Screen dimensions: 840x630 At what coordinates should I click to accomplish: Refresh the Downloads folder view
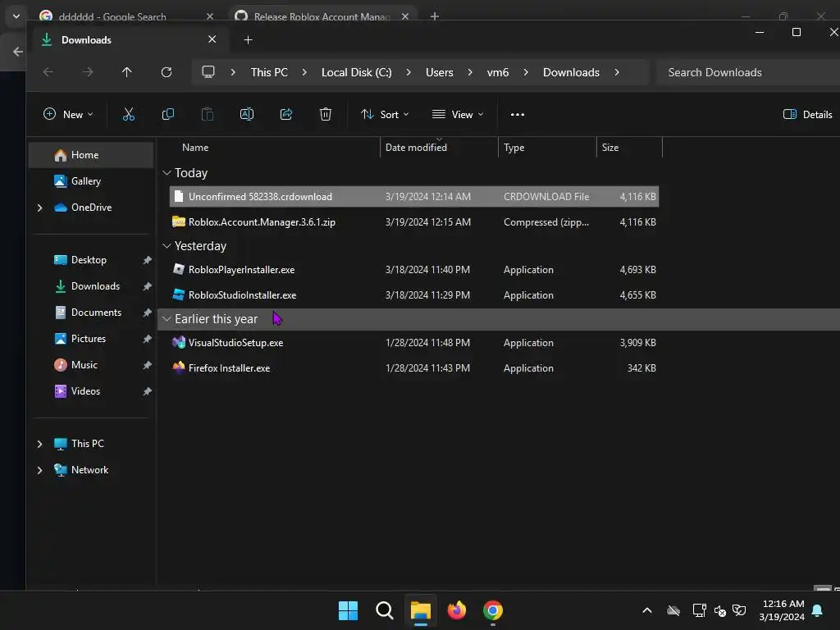[x=167, y=72]
